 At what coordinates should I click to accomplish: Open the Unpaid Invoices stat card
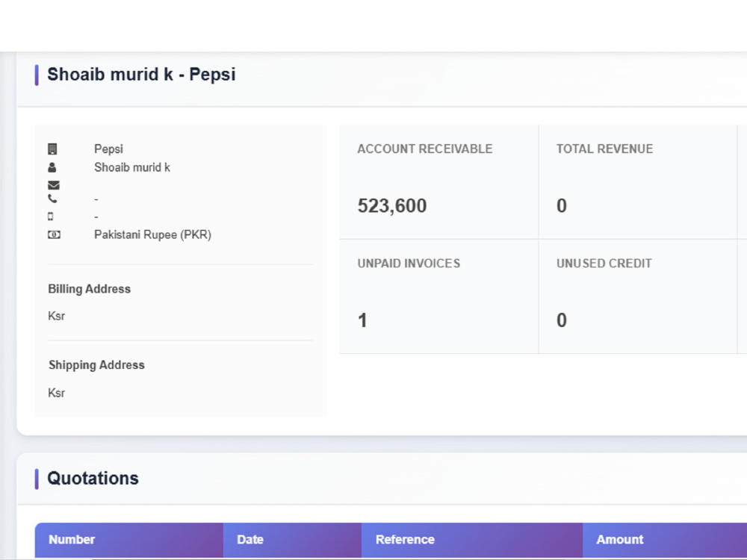(x=438, y=296)
